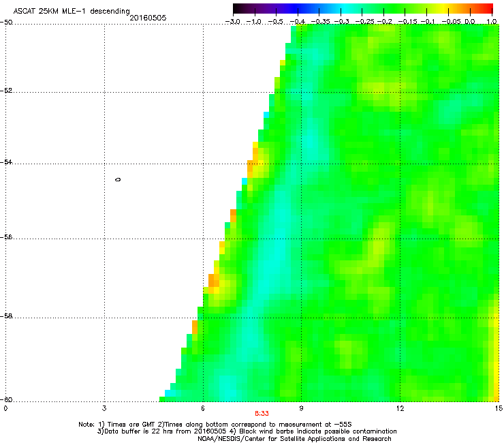Click the '-60' label on the left axis
The width and height of the screenshot is (504, 443).
[x=6, y=399]
